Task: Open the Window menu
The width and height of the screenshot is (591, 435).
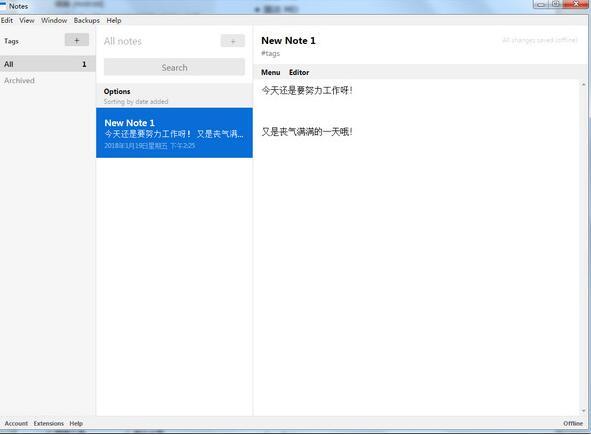Action: pyautogui.click(x=54, y=20)
